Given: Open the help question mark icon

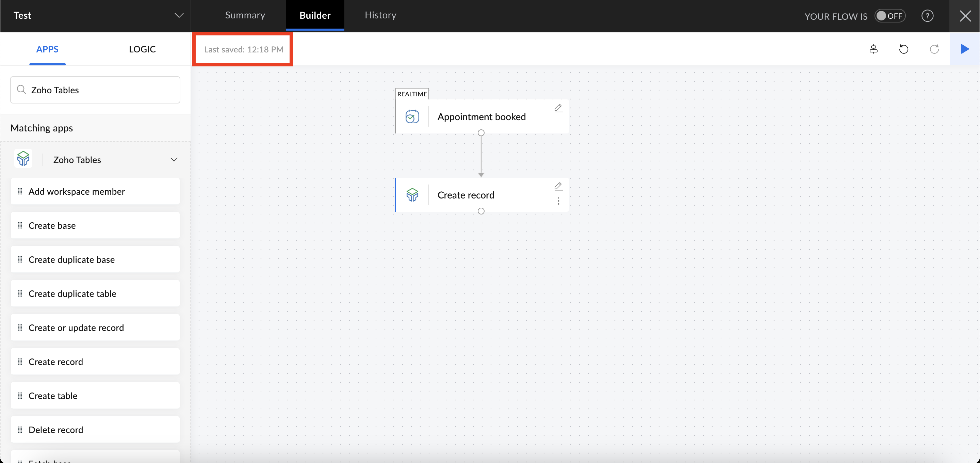Looking at the screenshot, I should (x=927, y=16).
